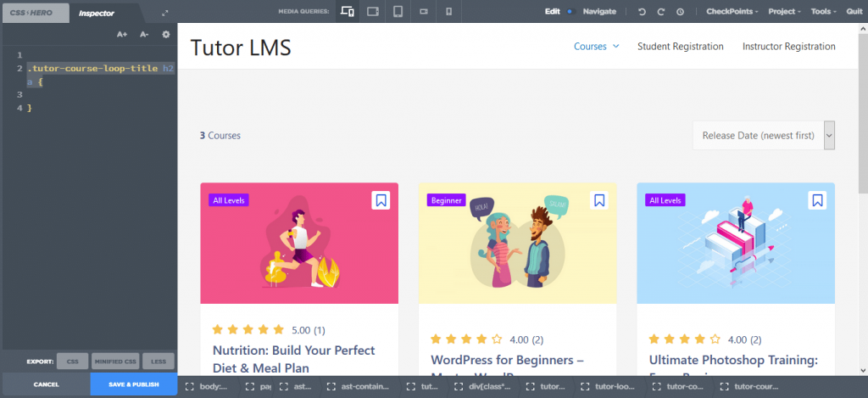Select the landscape tablet media query icon
Screen dimensions: 868x398
tap(373, 12)
